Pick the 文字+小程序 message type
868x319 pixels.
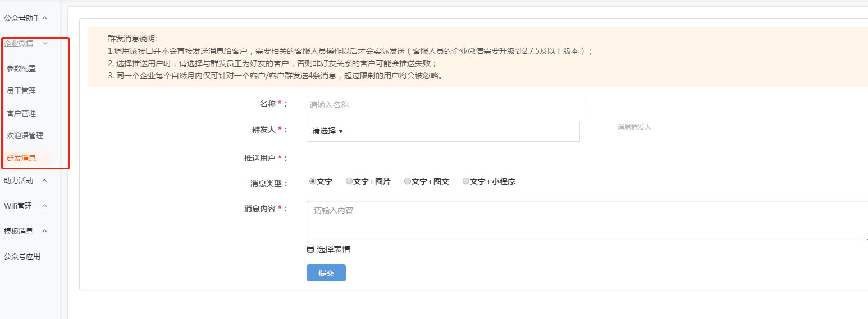(x=466, y=182)
